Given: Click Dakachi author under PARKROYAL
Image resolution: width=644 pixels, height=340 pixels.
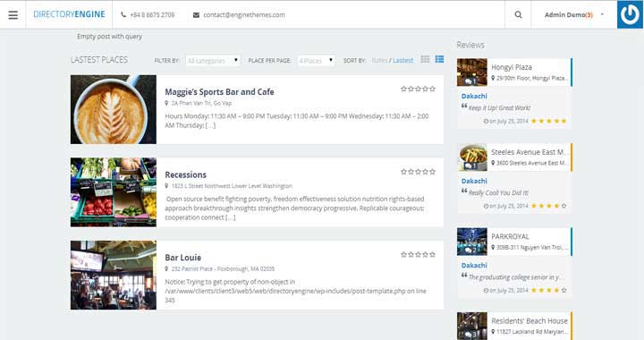Looking at the screenshot, I should 474,266.
